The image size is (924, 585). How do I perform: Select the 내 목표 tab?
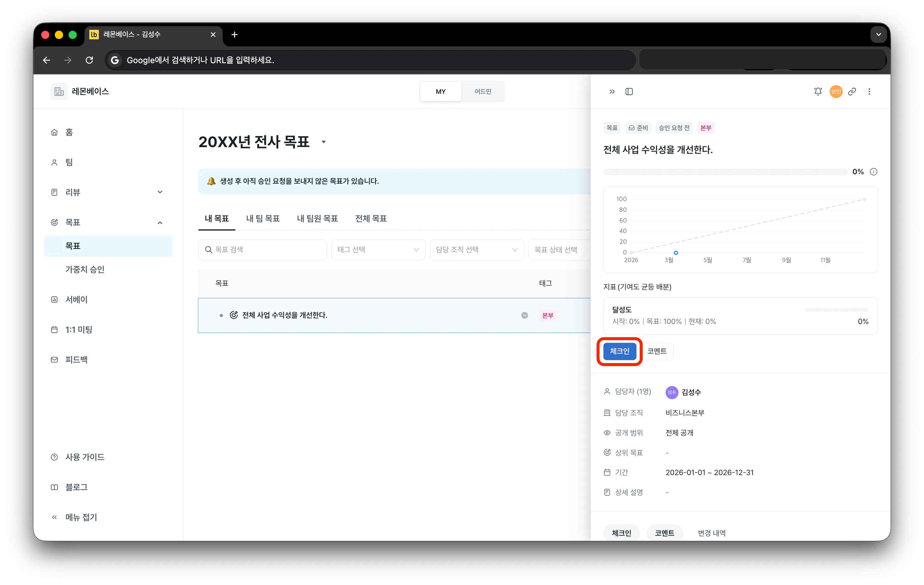217,218
